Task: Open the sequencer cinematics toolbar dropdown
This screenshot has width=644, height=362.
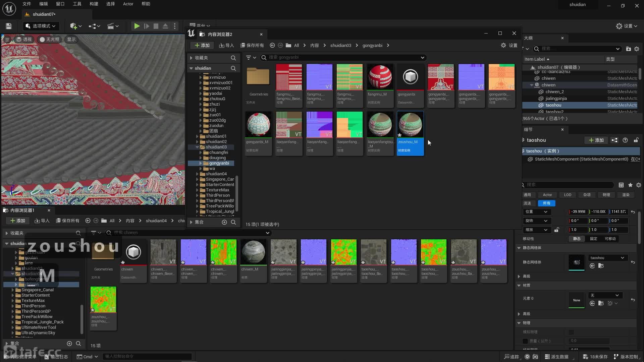Action: [x=113, y=26]
